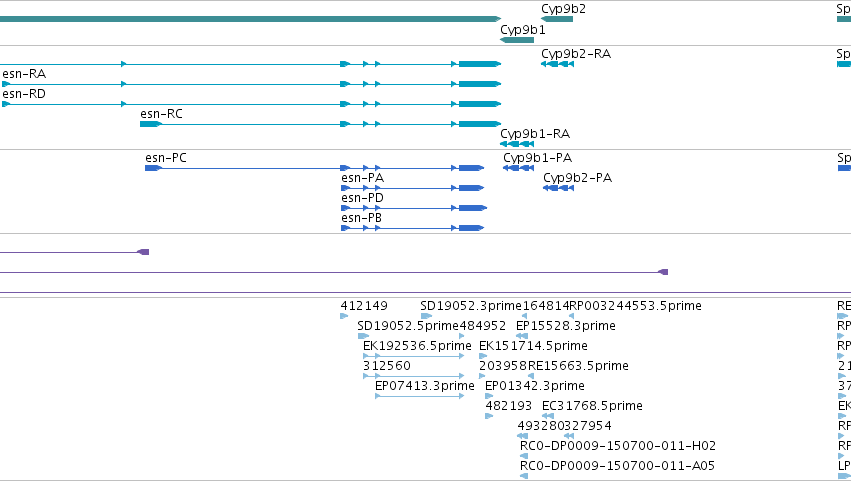Select the EP07413.3prime EST label
This screenshot has width=851, height=481.
click(425, 387)
